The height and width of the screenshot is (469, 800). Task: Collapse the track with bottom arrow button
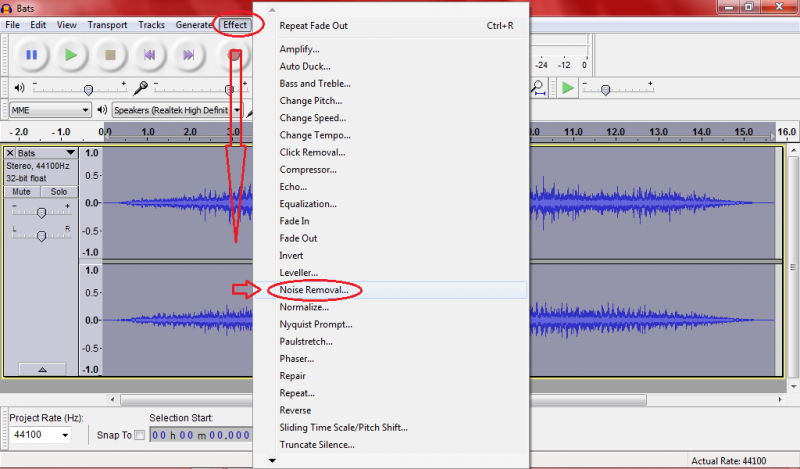41,369
